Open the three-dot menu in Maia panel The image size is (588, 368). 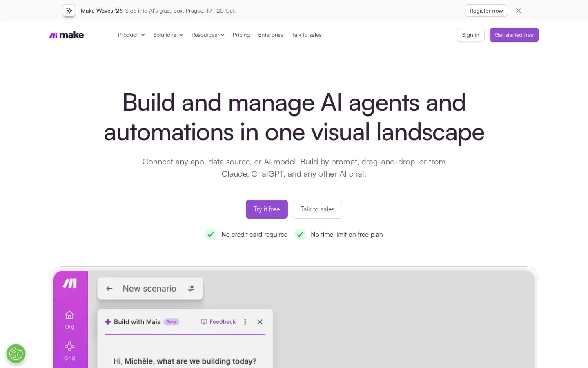pyautogui.click(x=245, y=322)
